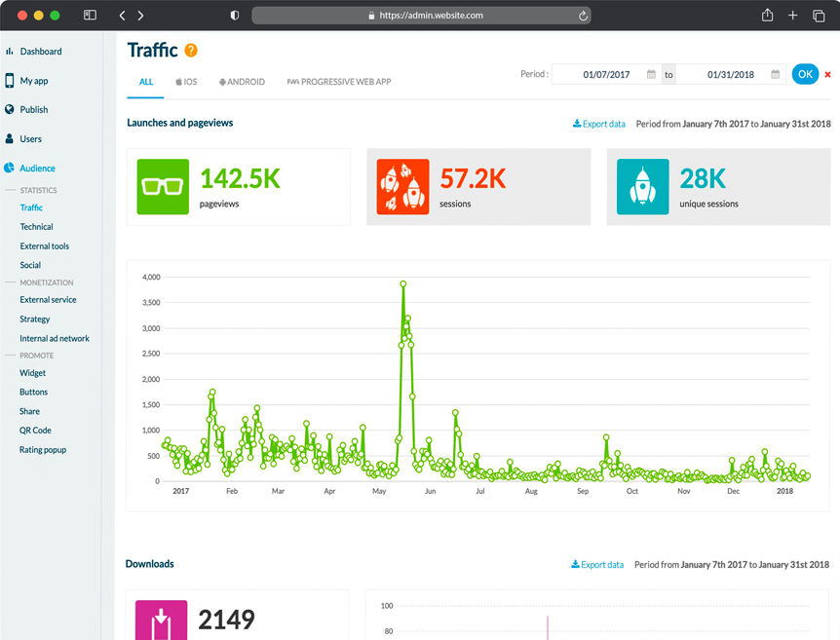Click the browser share icon

click(767, 15)
